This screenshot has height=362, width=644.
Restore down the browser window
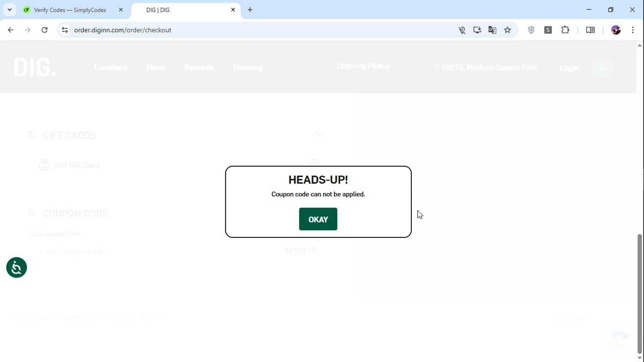[x=611, y=9]
